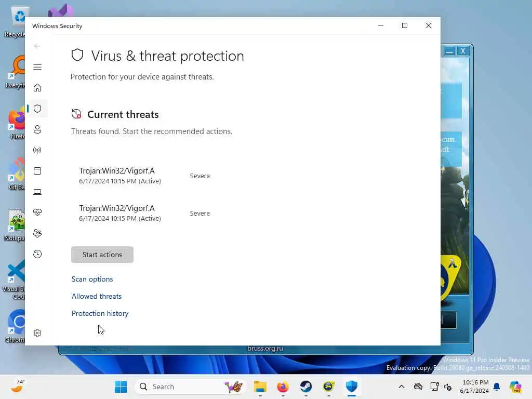Open the Firewall & network protection icon
This screenshot has width=532, height=399.
click(37, 150)
